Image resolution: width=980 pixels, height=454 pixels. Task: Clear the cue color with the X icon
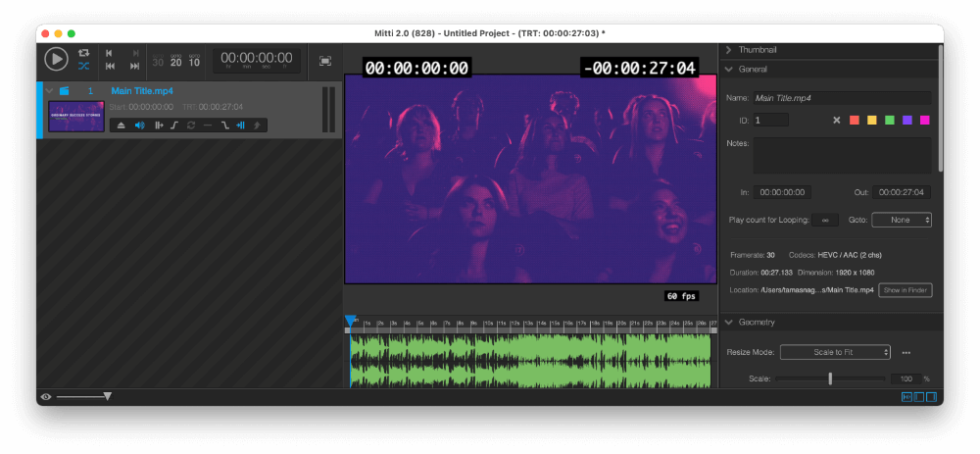[837, 120]
